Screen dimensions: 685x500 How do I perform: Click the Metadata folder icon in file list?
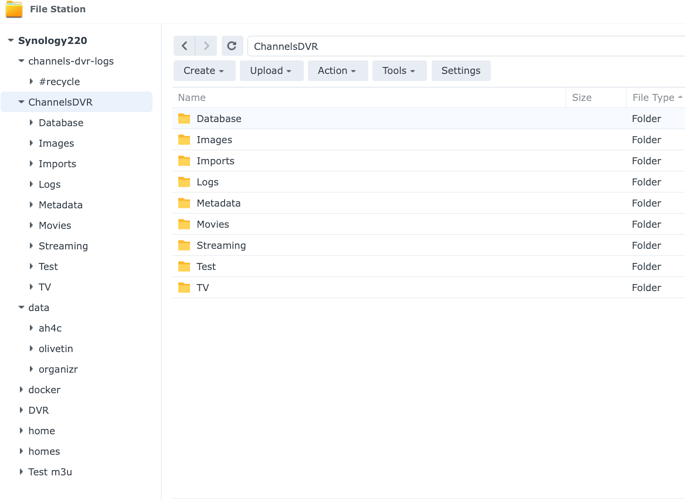pyautogui.click(x=184, y=203)
